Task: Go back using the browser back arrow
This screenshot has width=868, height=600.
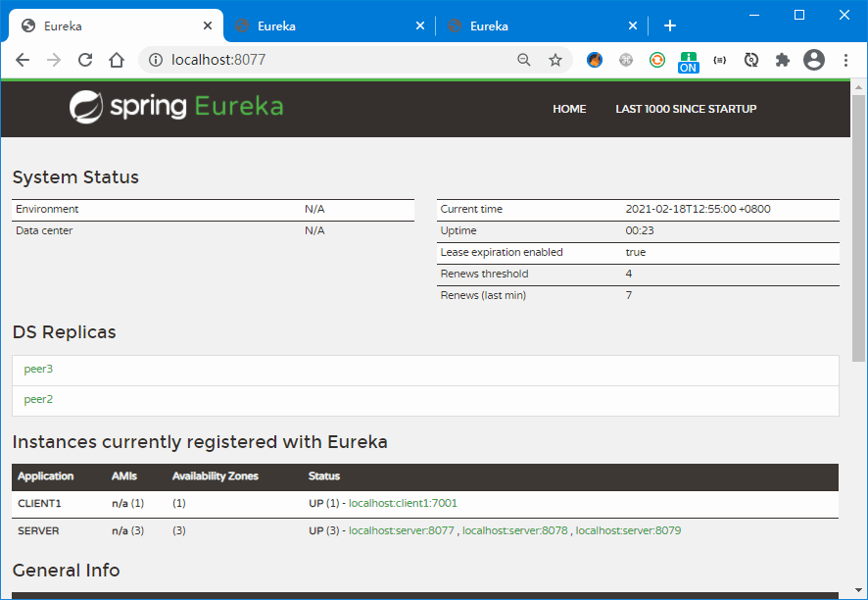Action: point(23,60)
